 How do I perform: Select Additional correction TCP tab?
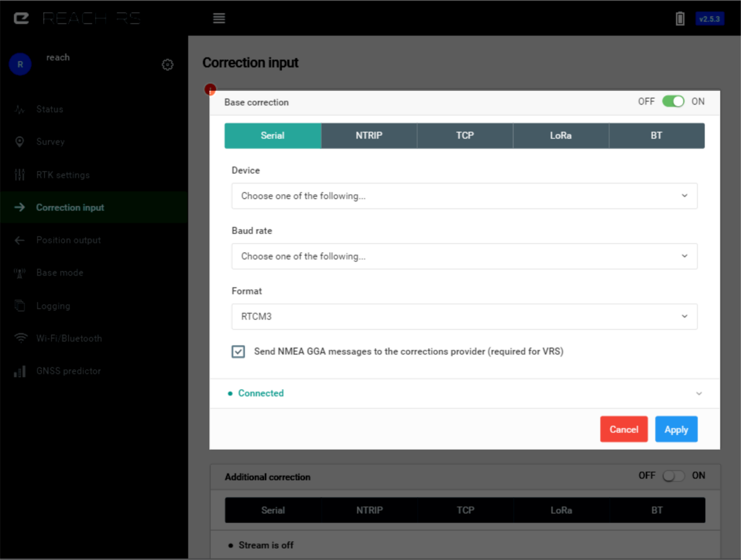coord(465,510)
